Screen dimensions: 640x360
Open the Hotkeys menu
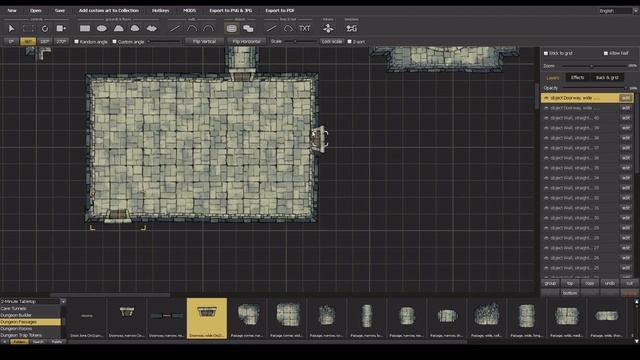[160, 11]
